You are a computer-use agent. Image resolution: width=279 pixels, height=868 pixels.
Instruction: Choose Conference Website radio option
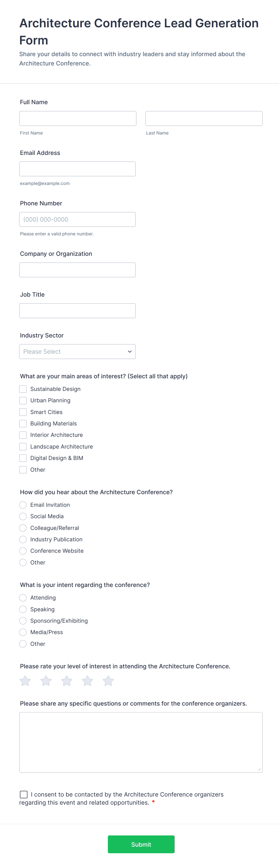click(23, 551)
